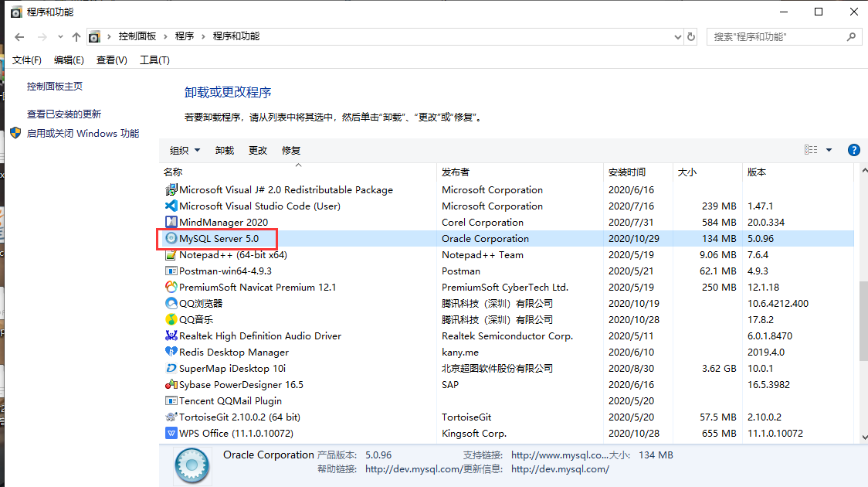Image resolution: width=868 pixels, height=487 pixels.
Task: Click the Navicat Premium program icon
Action: tap(171, 287)
